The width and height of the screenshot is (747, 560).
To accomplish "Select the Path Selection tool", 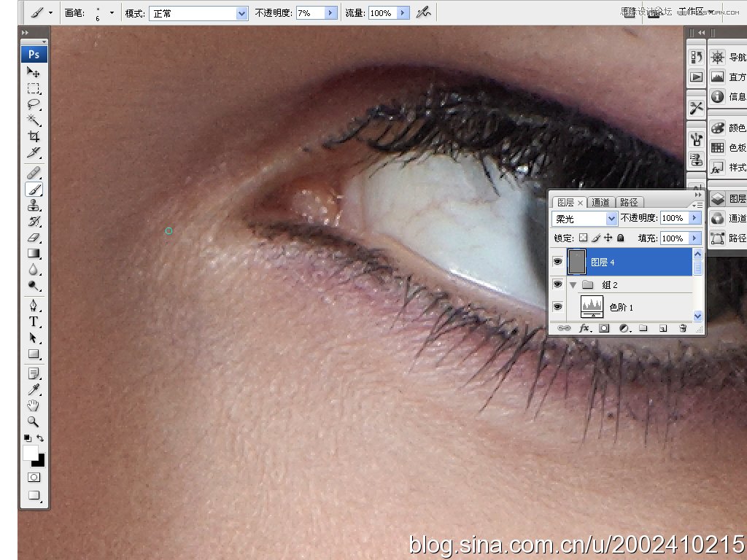I will pyautogui.click(x=34, y=338).
